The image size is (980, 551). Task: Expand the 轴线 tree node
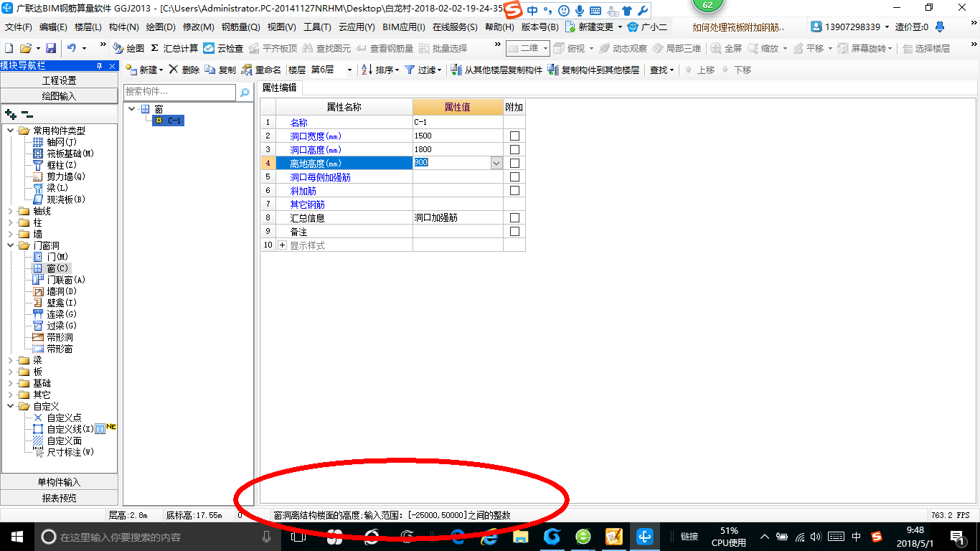pos(11,211)
